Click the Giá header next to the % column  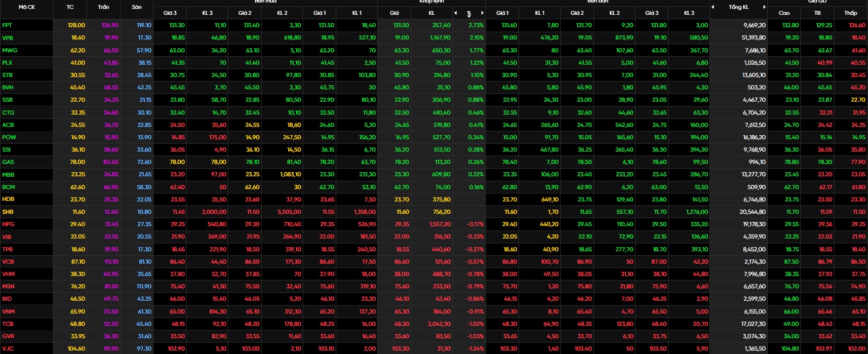click(394, 13)
